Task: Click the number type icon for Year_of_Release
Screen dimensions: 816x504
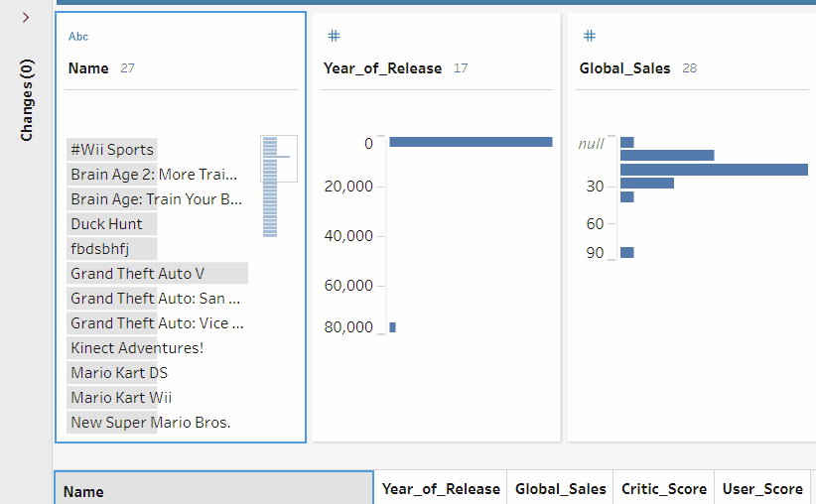Action: 334,36
